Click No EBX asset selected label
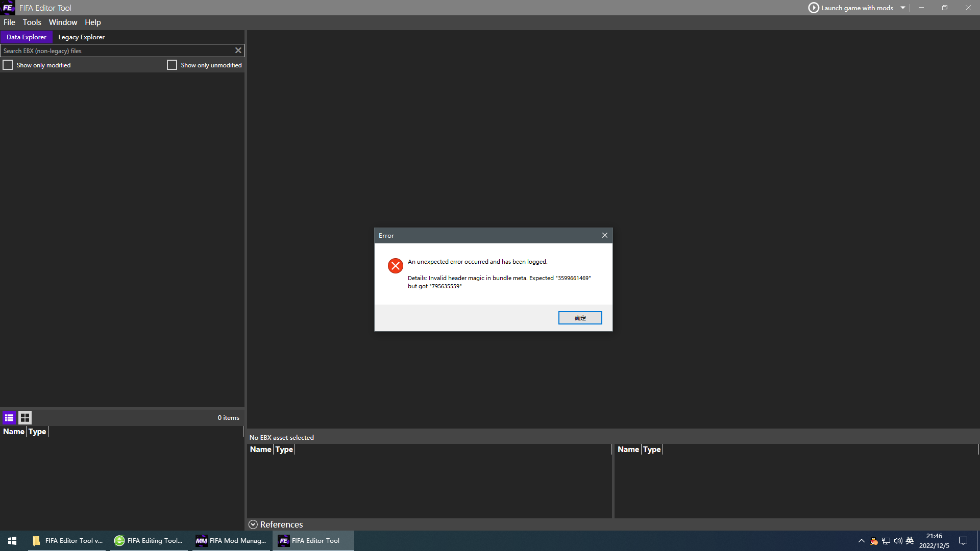 (x=282, y=438)
